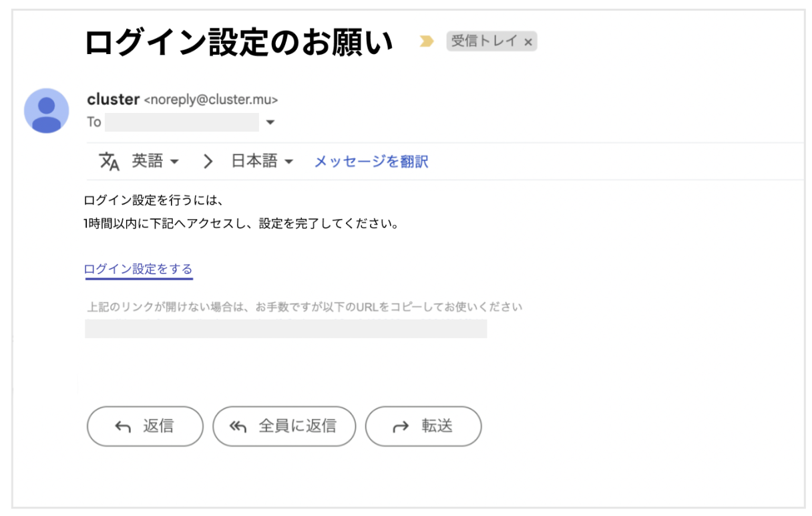Open the ログイン設定をする link

[138, 269]
